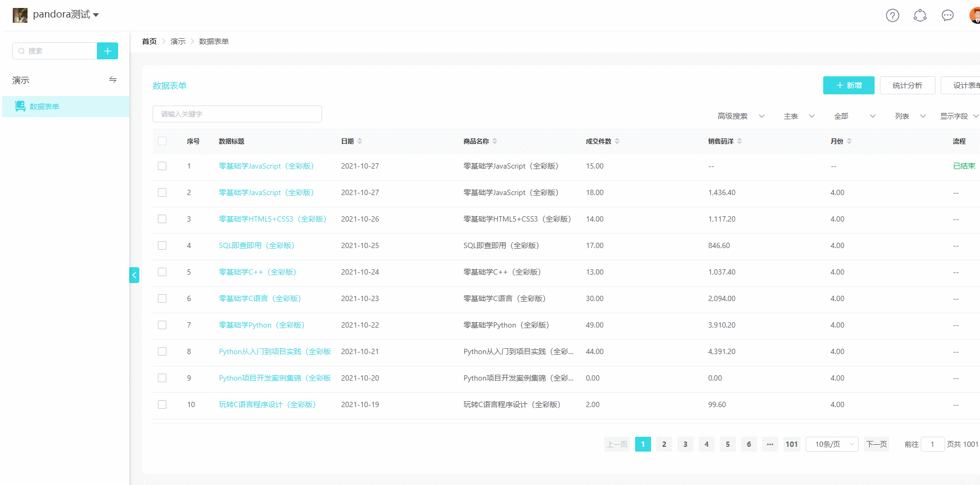
Task: Click 演示 in the breadcrumb
Action: click(x=178, y=41)
